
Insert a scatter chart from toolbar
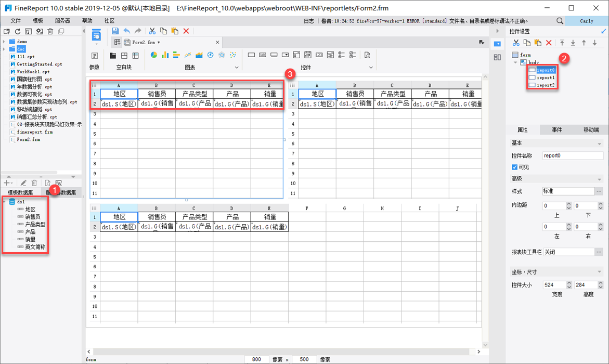coord(232,55)
